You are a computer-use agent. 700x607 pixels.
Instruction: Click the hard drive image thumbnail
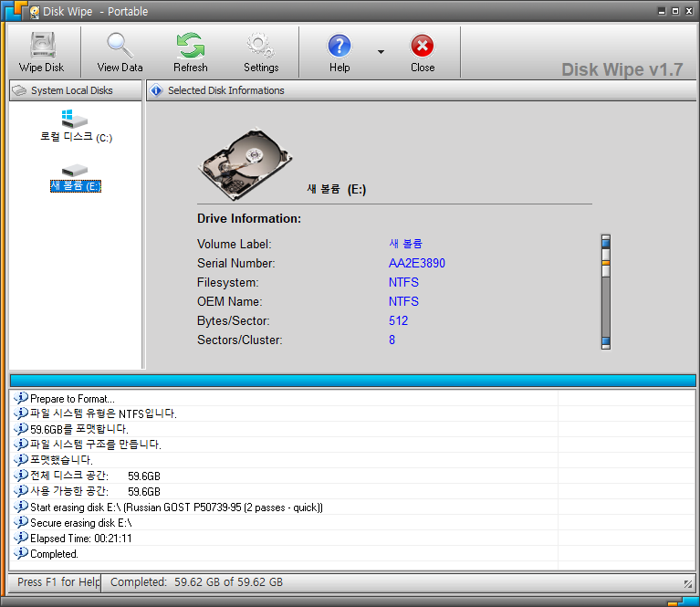pyautogui.click(x=246, y=162)
